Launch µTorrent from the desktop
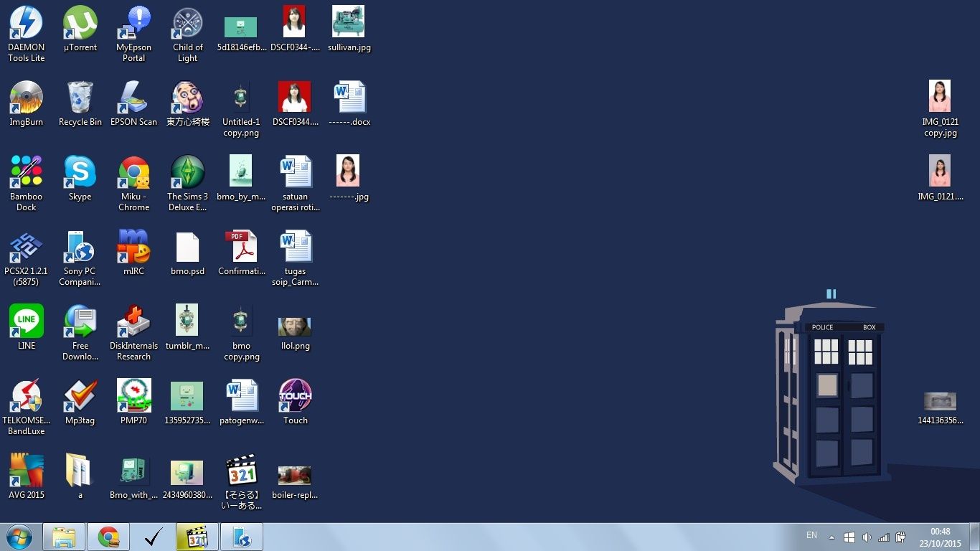Viewport: 980px width, 551px height. tap(80, 29)
